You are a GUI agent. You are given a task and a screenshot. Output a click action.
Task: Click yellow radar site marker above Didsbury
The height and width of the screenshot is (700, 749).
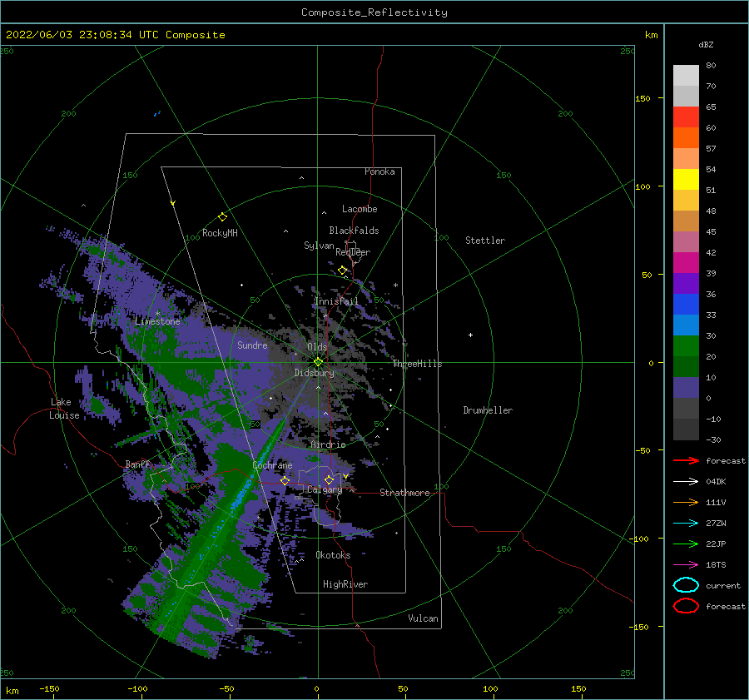tap(318, 362)
